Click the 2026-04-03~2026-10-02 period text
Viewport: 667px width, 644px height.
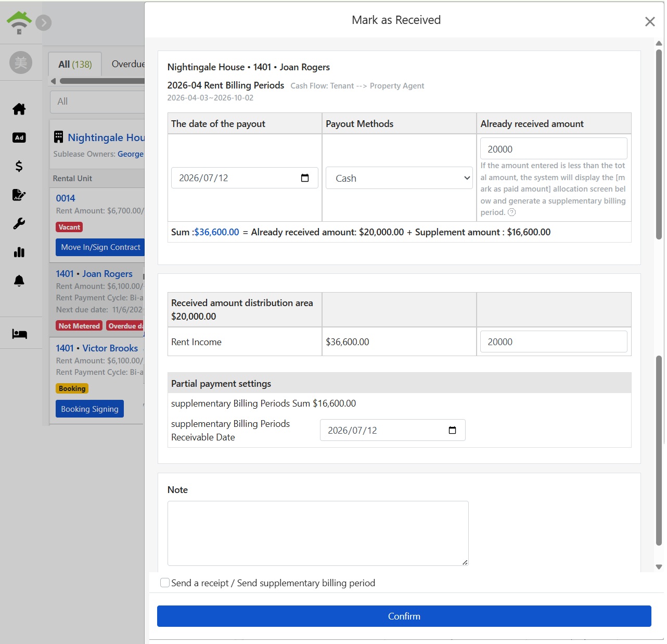coord(210,98)
